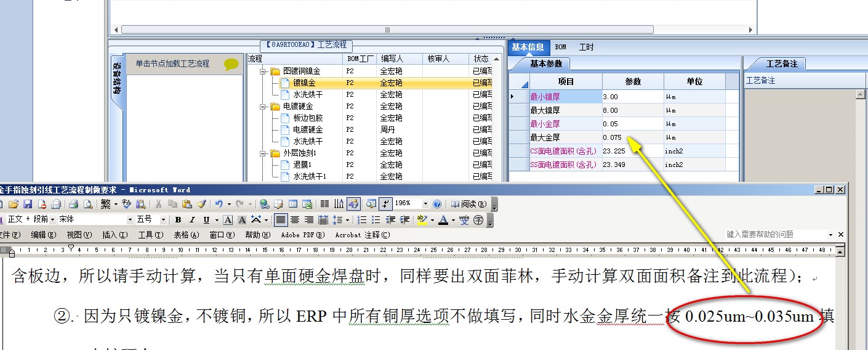Activate the Format Painter brush
868x350 pixels.
click(x=201, y=204)
